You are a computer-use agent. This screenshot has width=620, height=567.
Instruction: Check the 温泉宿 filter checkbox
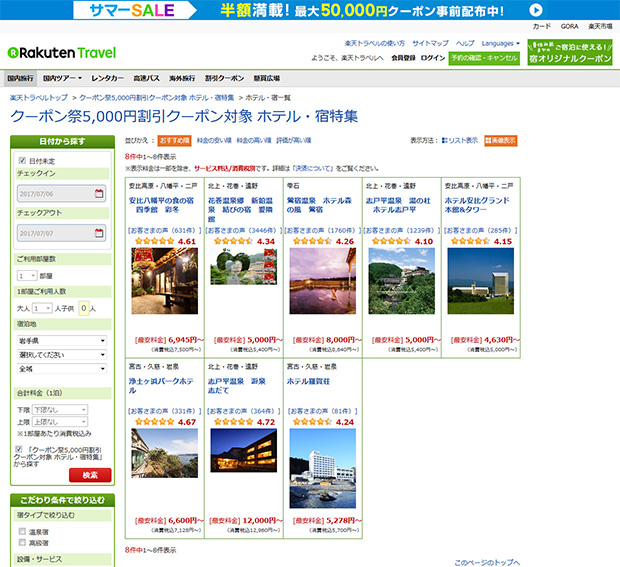[x=22, y=532]
